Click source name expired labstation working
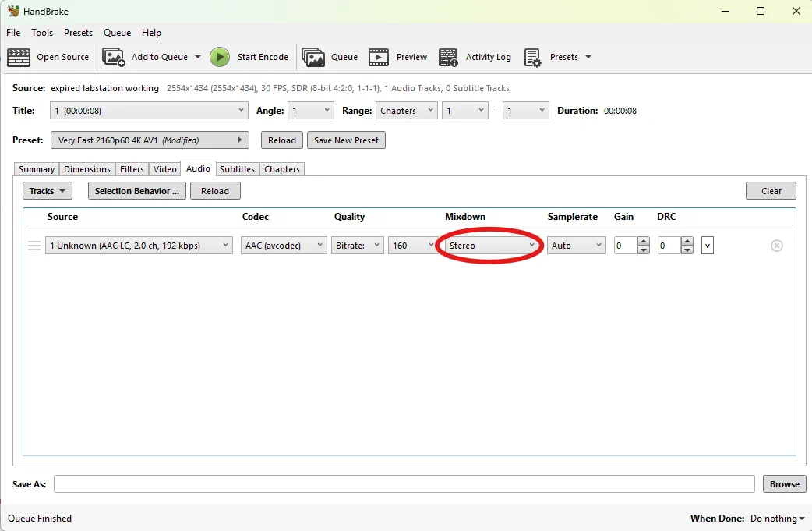 [x=104, y=88]
